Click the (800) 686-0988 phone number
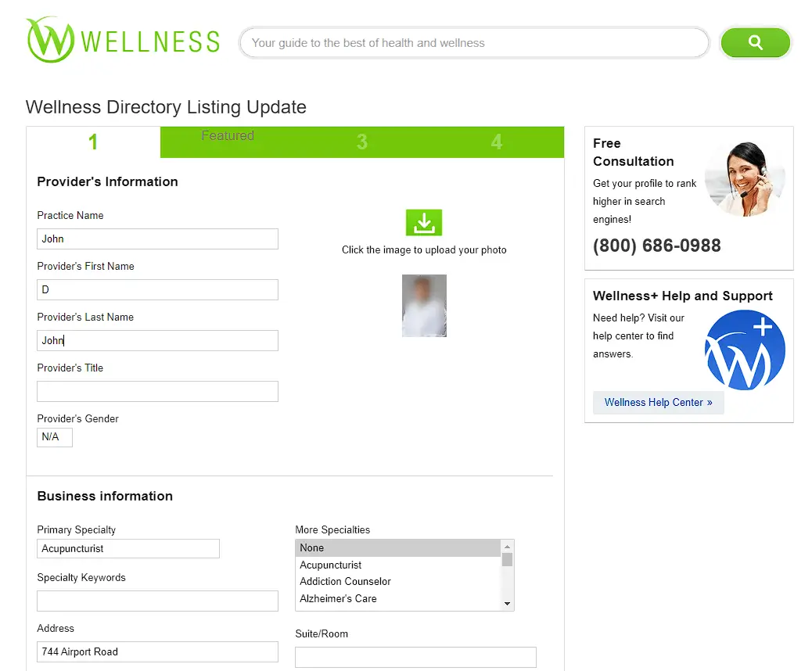812x671 pixels. pos(656,246)
